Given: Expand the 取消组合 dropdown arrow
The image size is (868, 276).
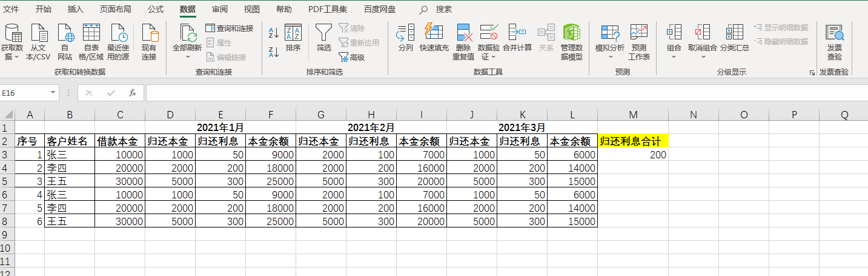Looking at the screenshot, I should point(703,57).
